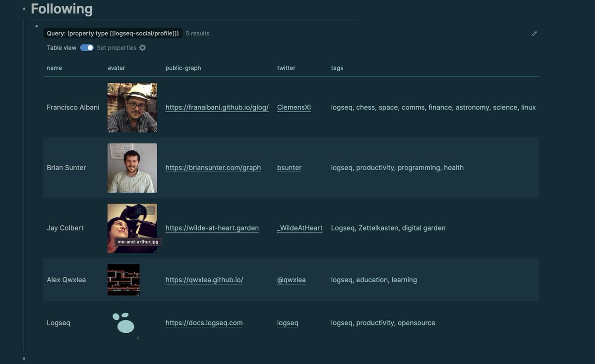Sort by the name column header

55,68
